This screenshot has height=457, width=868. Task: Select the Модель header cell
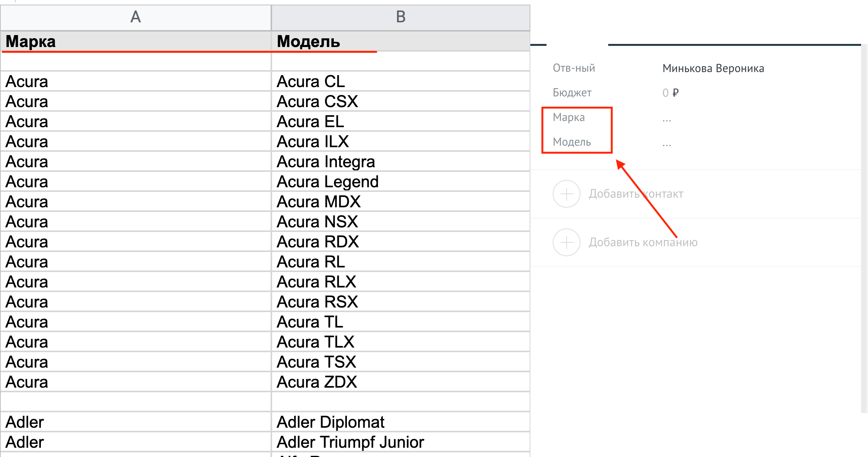click(401, 41)
